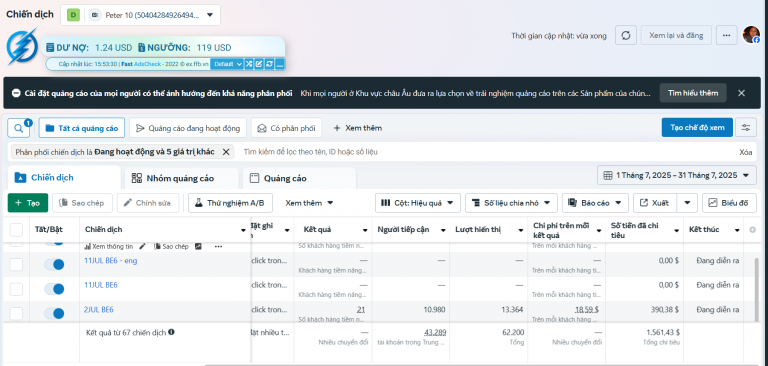This screenshot has height=366, width=768.
Task: Remove the Phân phối chiến dịch filter chip
Action: pos(226,152)
